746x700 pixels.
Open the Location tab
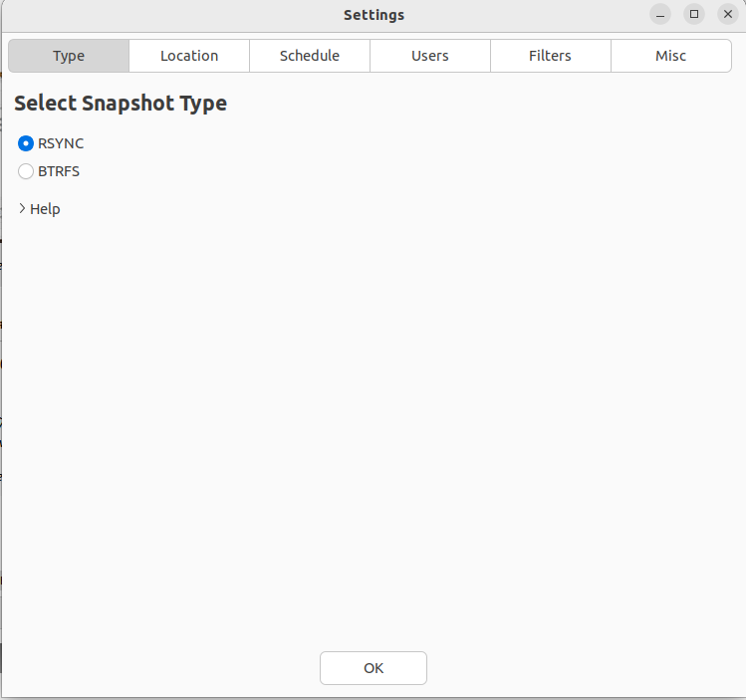(x=189, y=56)
